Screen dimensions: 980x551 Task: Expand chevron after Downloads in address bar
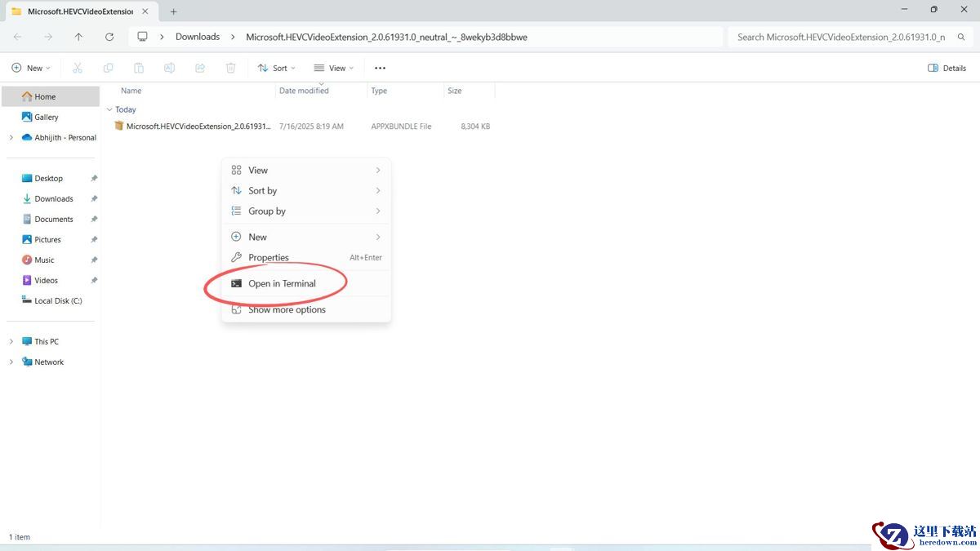pyautogui.click(x=233, y=37)
